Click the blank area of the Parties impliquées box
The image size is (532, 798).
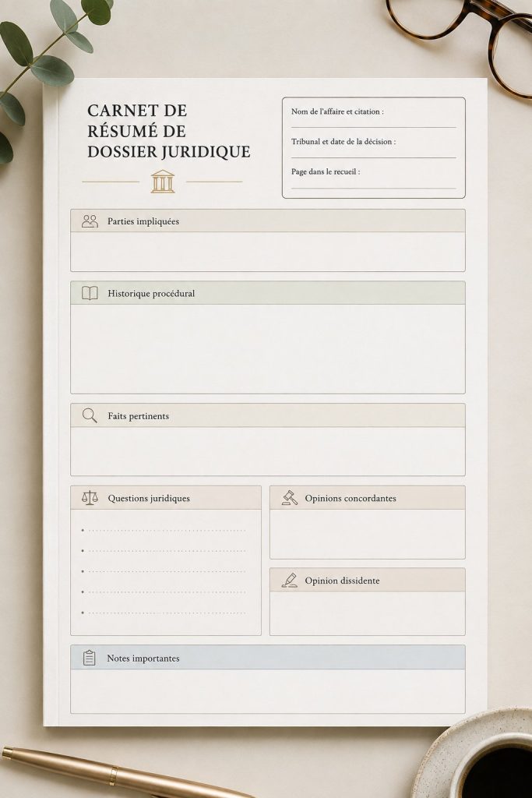coord(267,252)
